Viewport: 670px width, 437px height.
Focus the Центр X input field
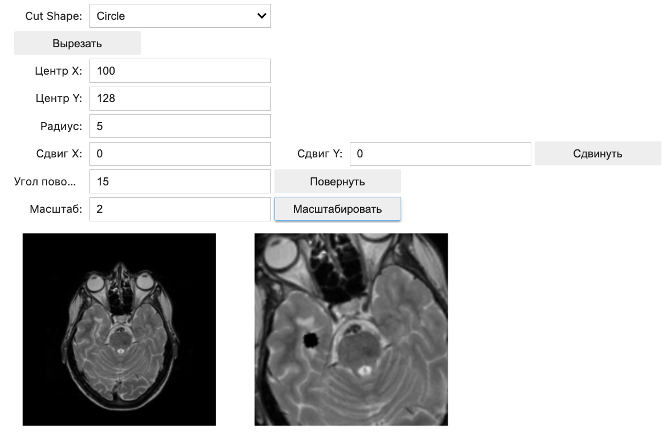tap(180, 71)
